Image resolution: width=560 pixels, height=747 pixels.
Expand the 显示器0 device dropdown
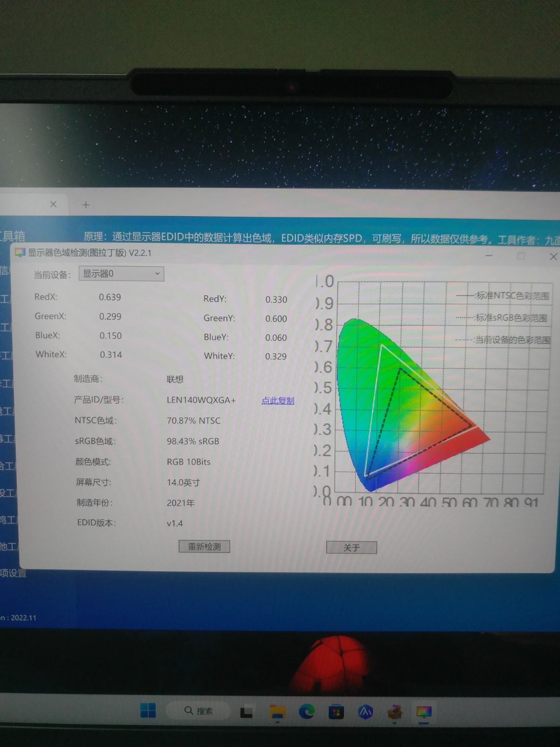121,274
